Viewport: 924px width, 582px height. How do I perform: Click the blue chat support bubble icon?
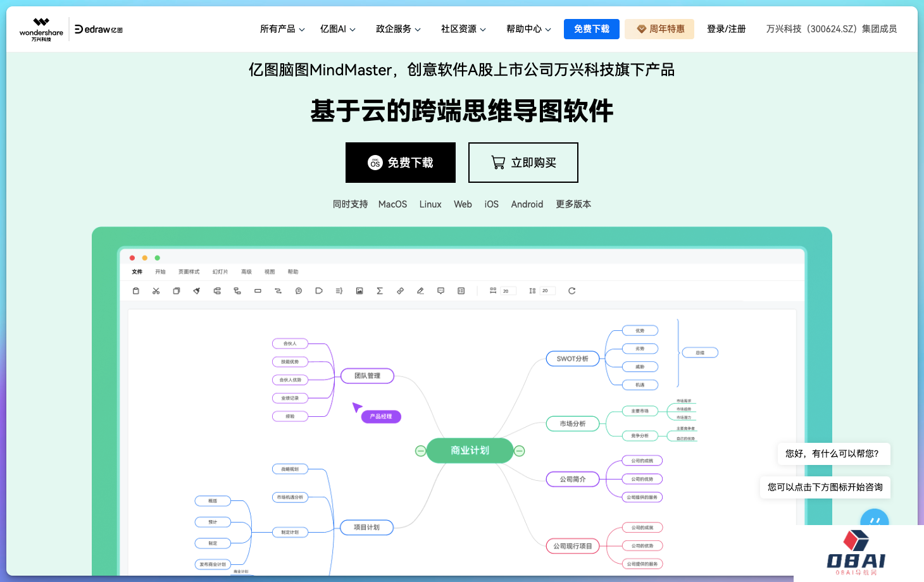tap(875, 517)
